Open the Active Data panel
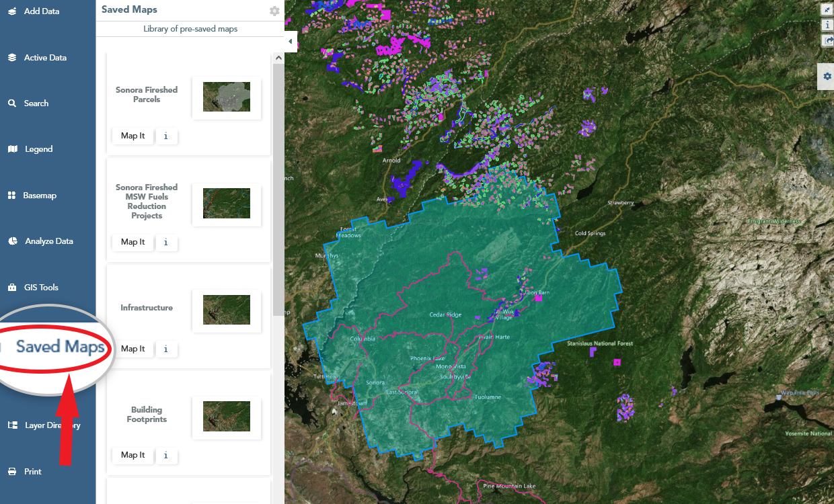The width and height of the screenshot is (834, 504). click(x=37, y=58)
